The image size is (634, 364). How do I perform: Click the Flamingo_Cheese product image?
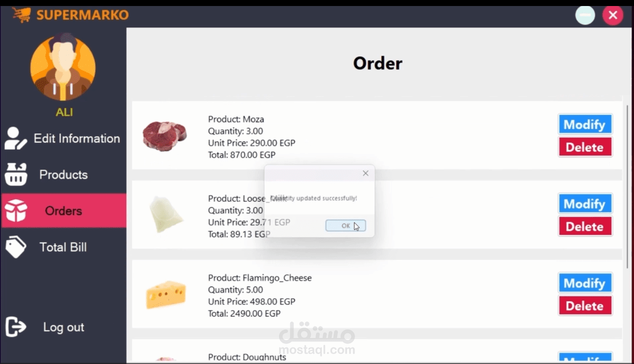pyautogui.click(x=166, y=294)
